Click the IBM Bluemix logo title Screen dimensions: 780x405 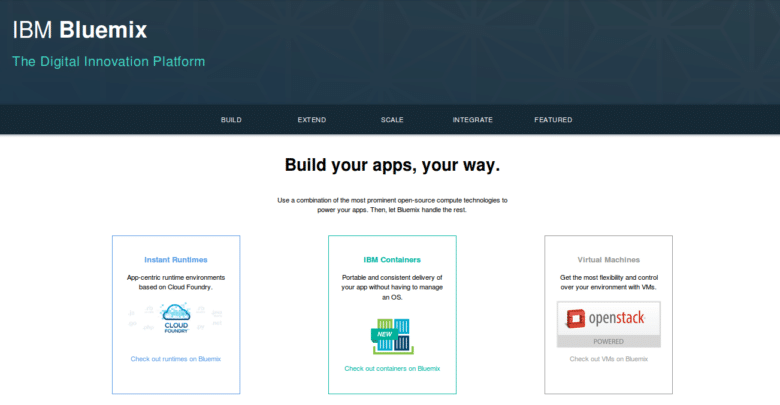(x=80, y=30)
